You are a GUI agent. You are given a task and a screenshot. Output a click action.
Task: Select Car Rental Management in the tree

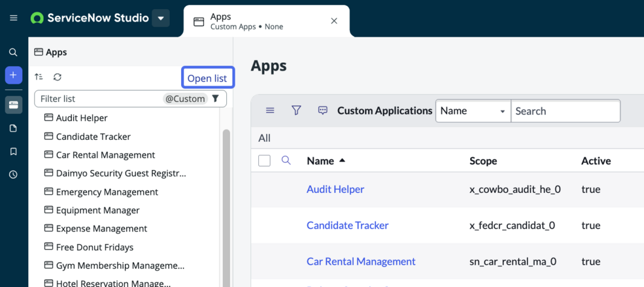pyautogui.click(x=105, y=155)
